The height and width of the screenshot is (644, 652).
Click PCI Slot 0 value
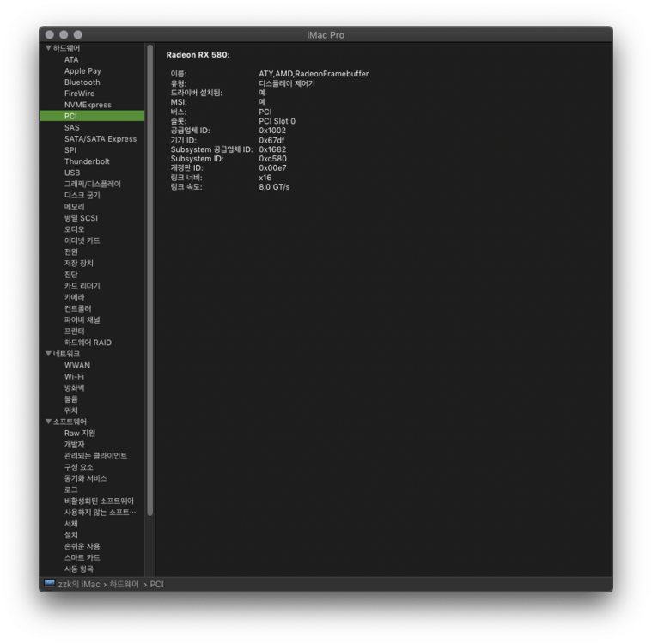(x=277, y=121)
